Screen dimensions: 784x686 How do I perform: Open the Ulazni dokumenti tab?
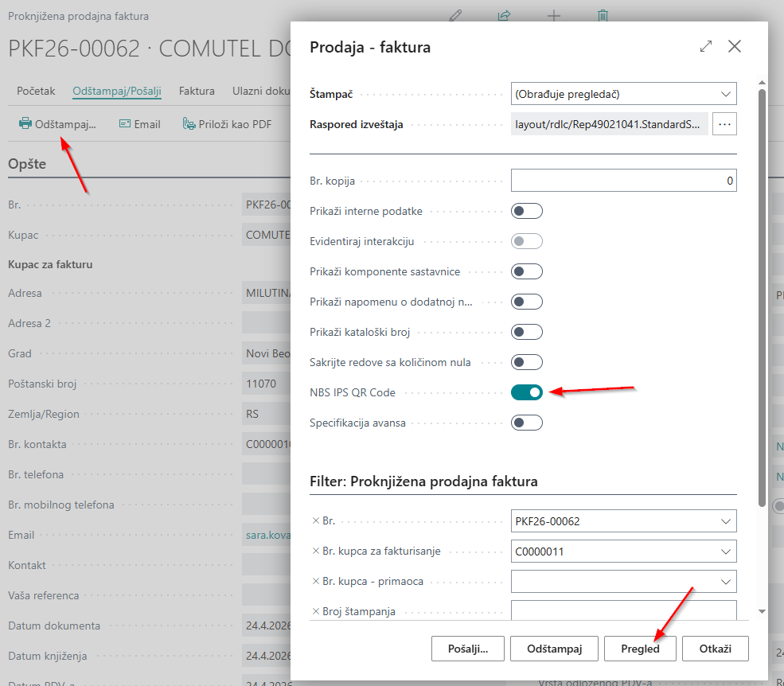[261, 91]
